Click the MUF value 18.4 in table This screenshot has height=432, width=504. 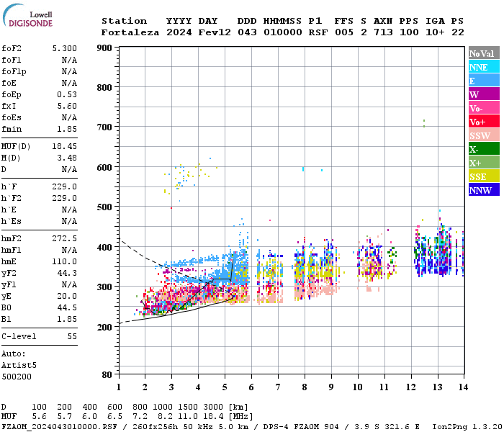point(213,417)
